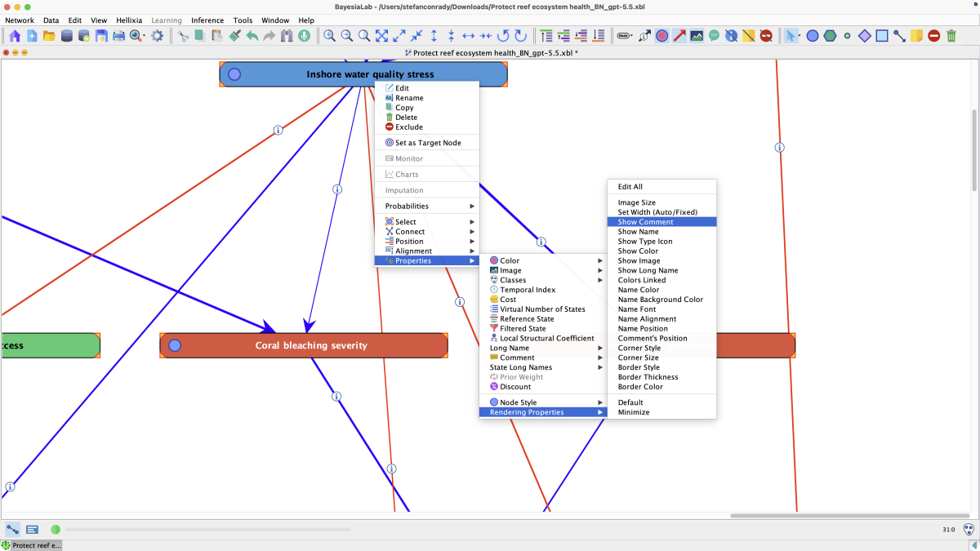Click the Zoom In magnifier icon
The image size is (980, 551).
tap(329, 36)
